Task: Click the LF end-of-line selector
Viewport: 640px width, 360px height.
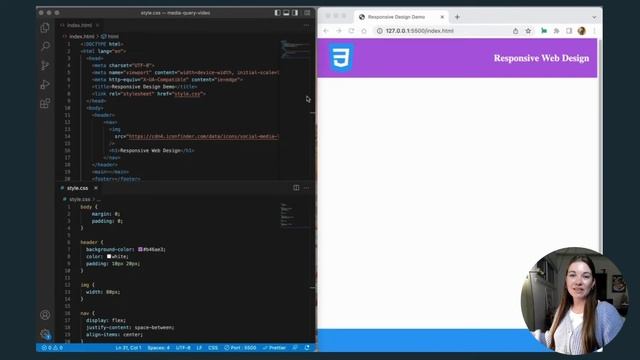Action: [x=199, y=348]
